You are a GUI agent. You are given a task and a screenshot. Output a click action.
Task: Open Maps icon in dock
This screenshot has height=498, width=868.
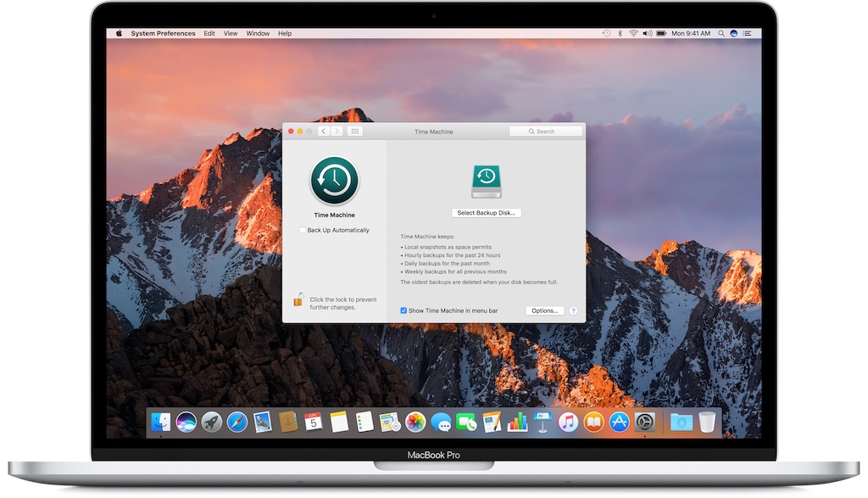(390, 422)
